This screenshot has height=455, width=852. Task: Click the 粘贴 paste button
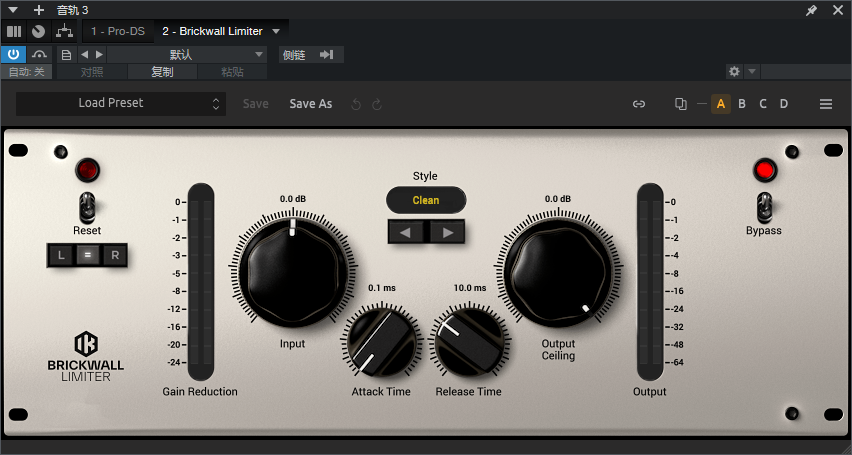tap(232, 72)
